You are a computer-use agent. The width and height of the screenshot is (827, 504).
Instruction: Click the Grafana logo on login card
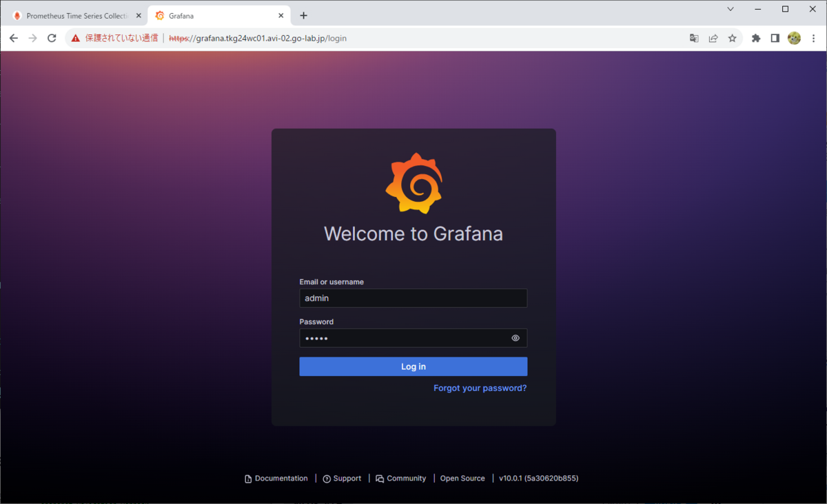[x=413, y=183]
